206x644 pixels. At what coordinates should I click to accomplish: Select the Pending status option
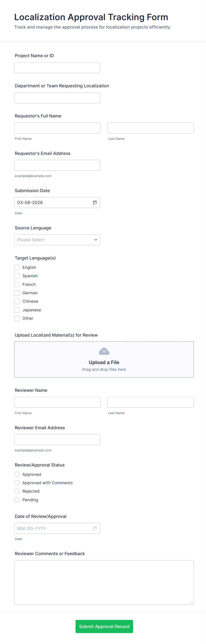[x=17, y=500]
